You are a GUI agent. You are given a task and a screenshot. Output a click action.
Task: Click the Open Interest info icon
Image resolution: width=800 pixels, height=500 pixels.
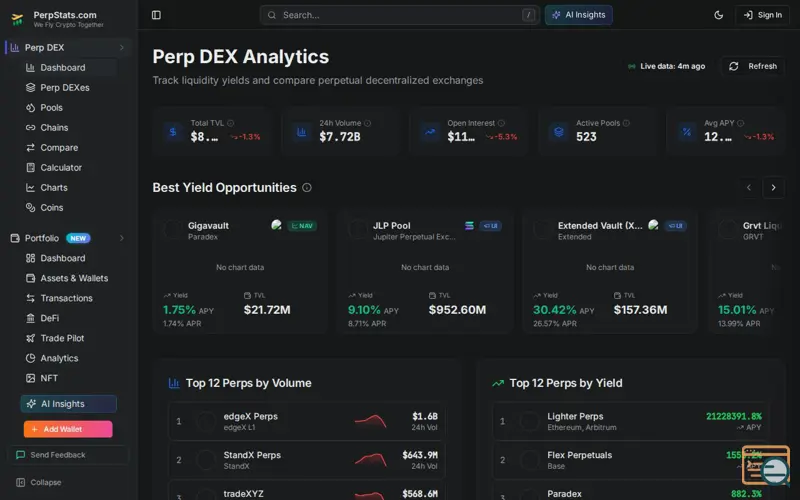501,123
